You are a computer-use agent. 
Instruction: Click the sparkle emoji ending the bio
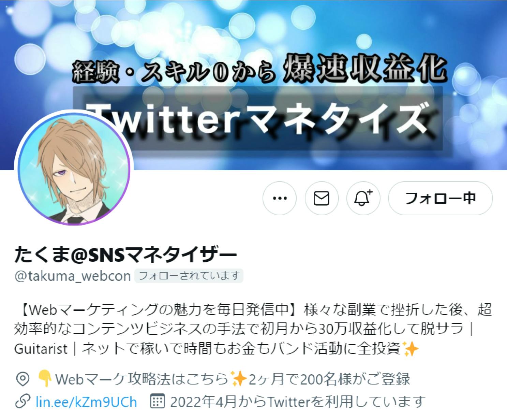[410, 349]
